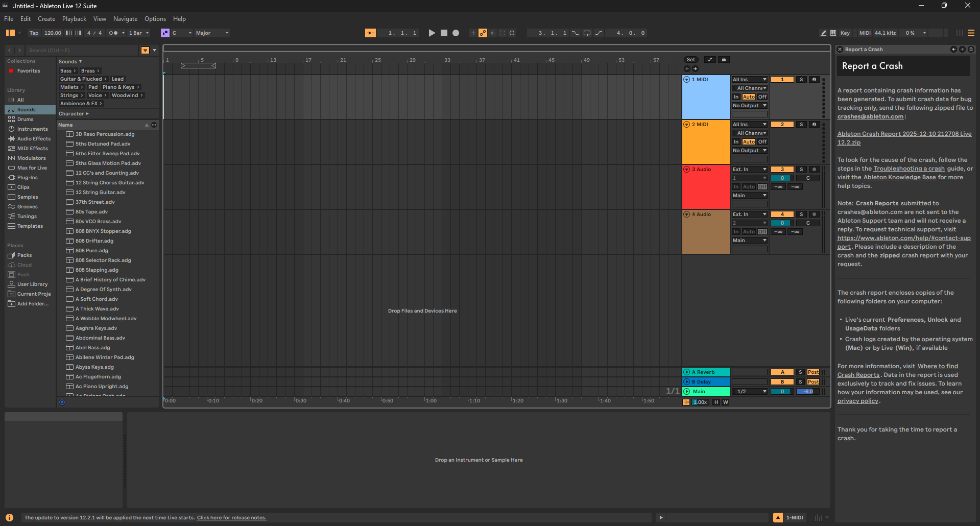Screen dimensions: 980x526
Task: Expand the 'All Ins' input dropdown on 1 MIDI
Action: tap(749, 80)
